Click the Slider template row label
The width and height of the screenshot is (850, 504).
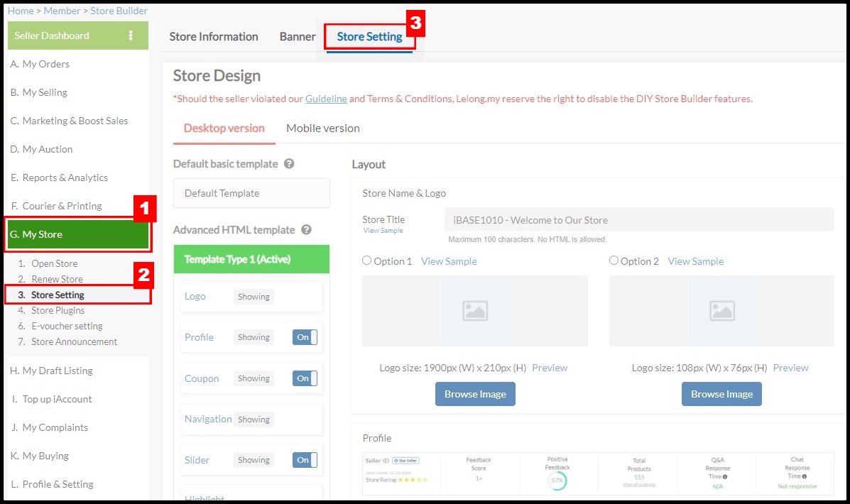click(197, 460)
